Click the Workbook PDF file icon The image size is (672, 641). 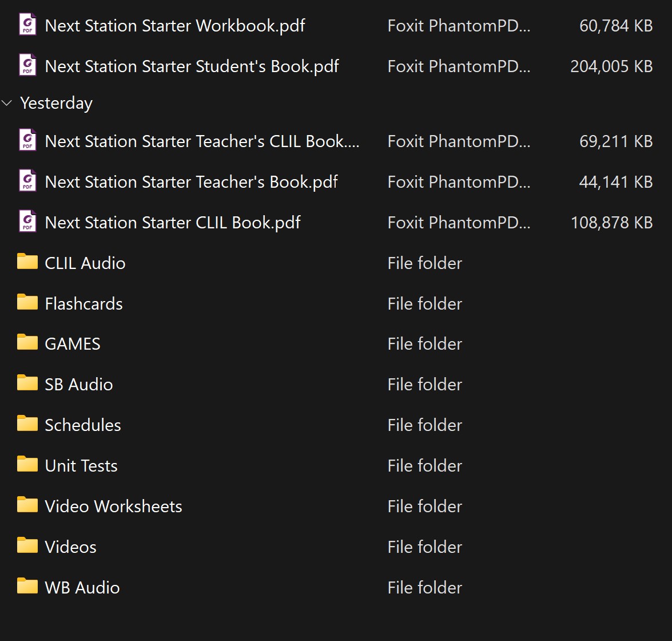(x=27, y=26)
